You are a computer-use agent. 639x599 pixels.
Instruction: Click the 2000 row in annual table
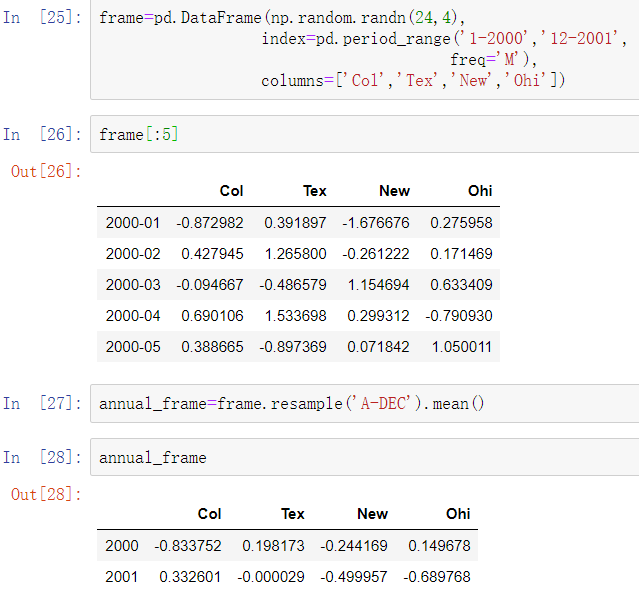point(287,546)
